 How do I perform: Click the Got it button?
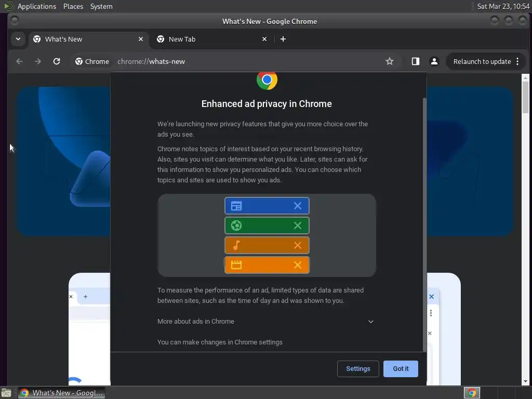point(401,368)
